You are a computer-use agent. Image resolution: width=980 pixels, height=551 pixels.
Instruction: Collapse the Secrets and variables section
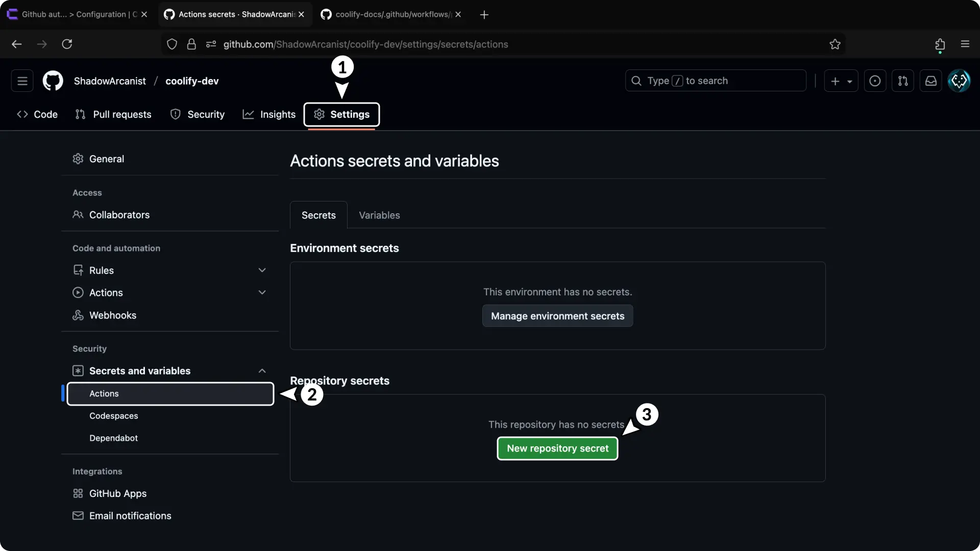pos(262,371)
